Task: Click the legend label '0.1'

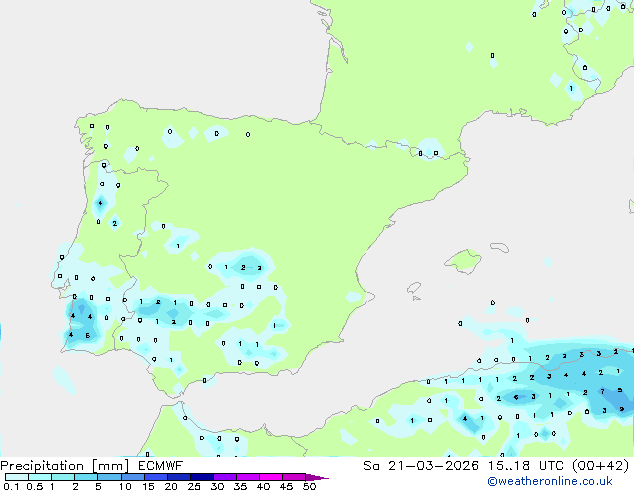Action: 11,486
